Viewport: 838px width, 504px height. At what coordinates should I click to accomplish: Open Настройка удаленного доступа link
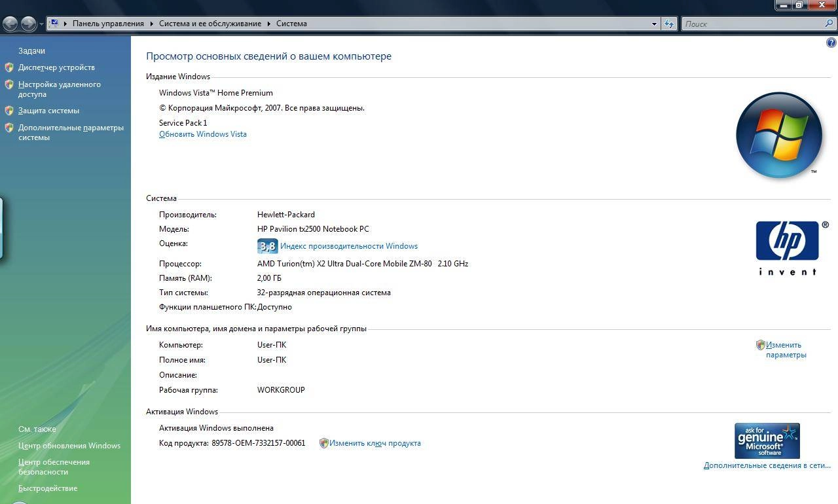pos(60,89)
